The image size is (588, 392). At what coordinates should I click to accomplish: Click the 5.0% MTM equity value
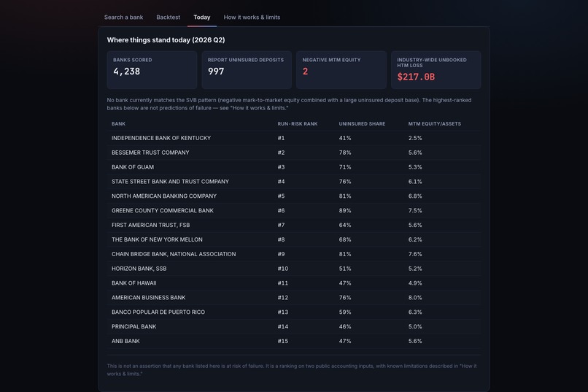(x=415, y=327)
